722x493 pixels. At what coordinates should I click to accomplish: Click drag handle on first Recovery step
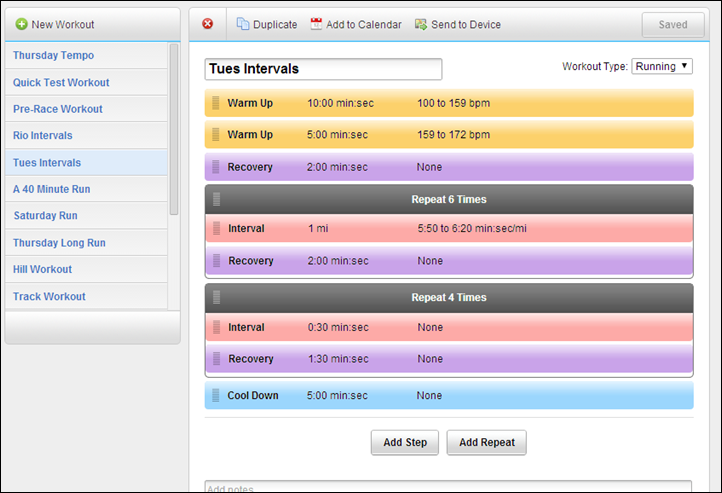[215, 167]
